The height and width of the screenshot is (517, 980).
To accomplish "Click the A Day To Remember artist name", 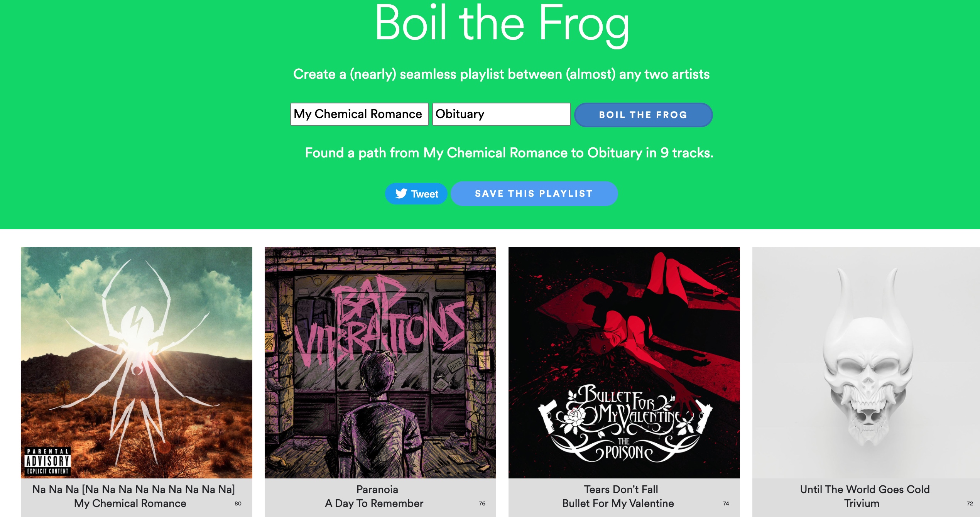I will 374,503.
